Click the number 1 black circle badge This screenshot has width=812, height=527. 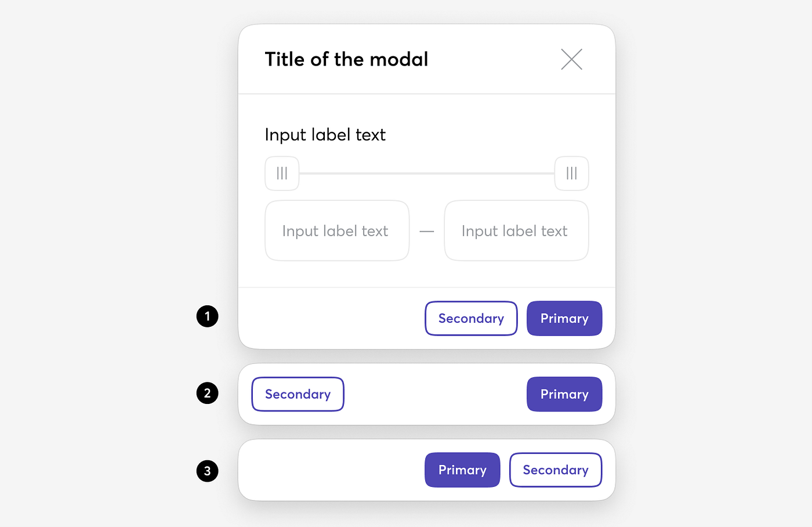pos(207,316)
